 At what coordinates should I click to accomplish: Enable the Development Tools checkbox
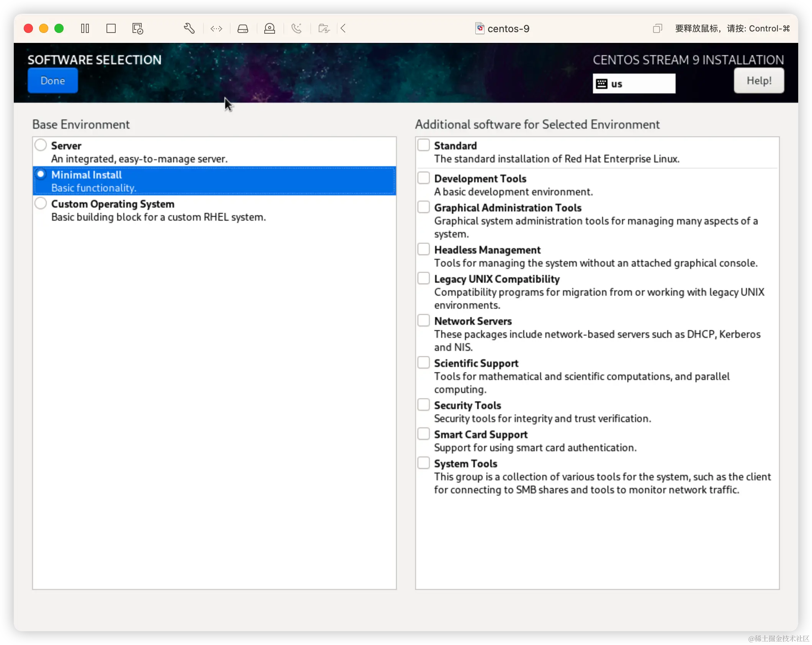pos(423,177)
